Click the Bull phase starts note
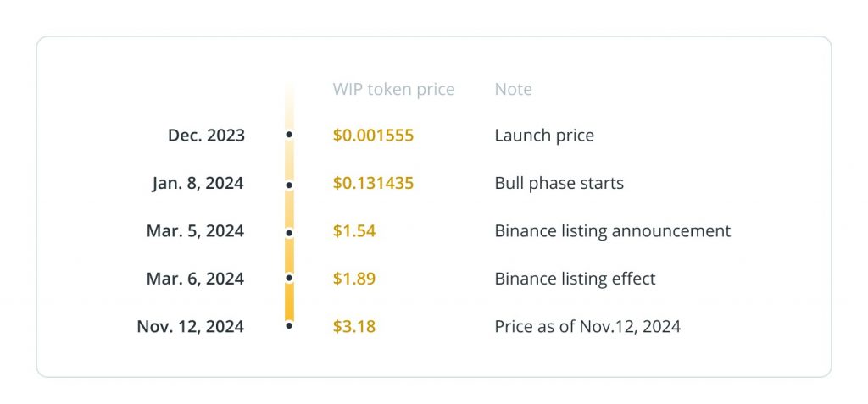The height and width of the screenshot is (404, 868). pos(559,183)
